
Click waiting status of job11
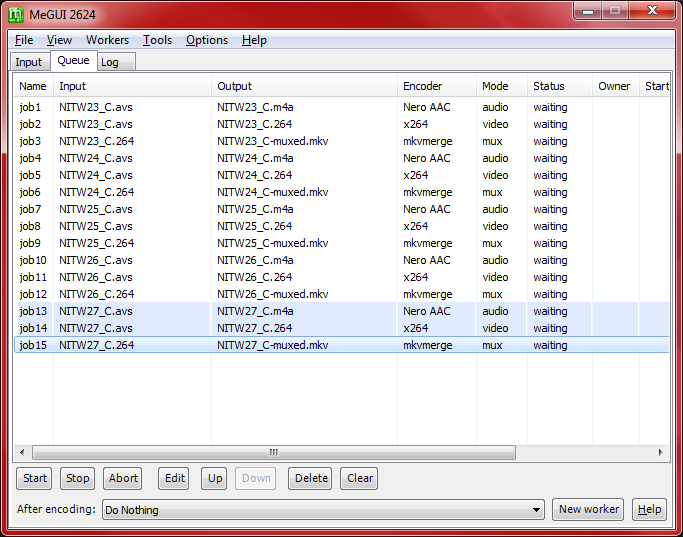click(551, 277)
